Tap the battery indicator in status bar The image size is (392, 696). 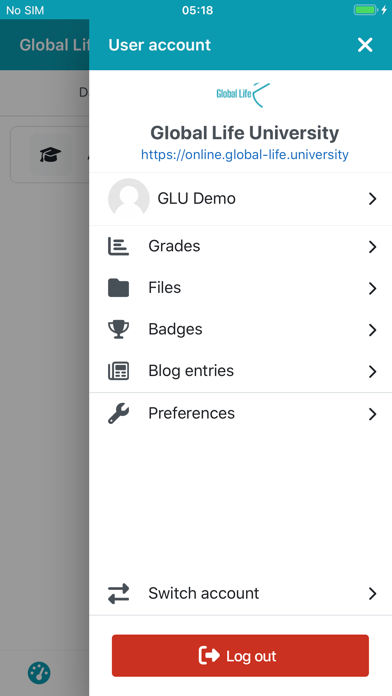[365, 10]
